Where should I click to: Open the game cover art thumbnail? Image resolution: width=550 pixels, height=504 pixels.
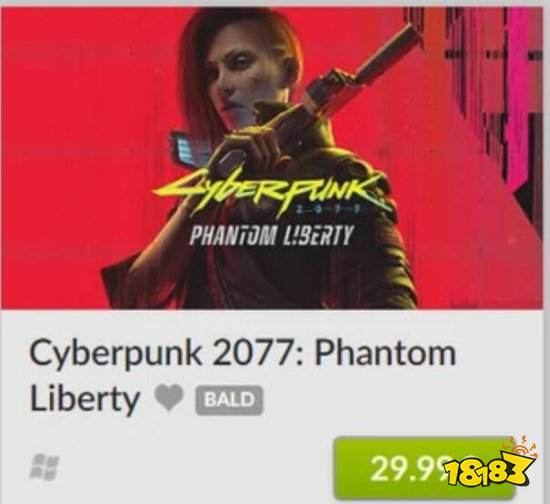click(271, 157)
